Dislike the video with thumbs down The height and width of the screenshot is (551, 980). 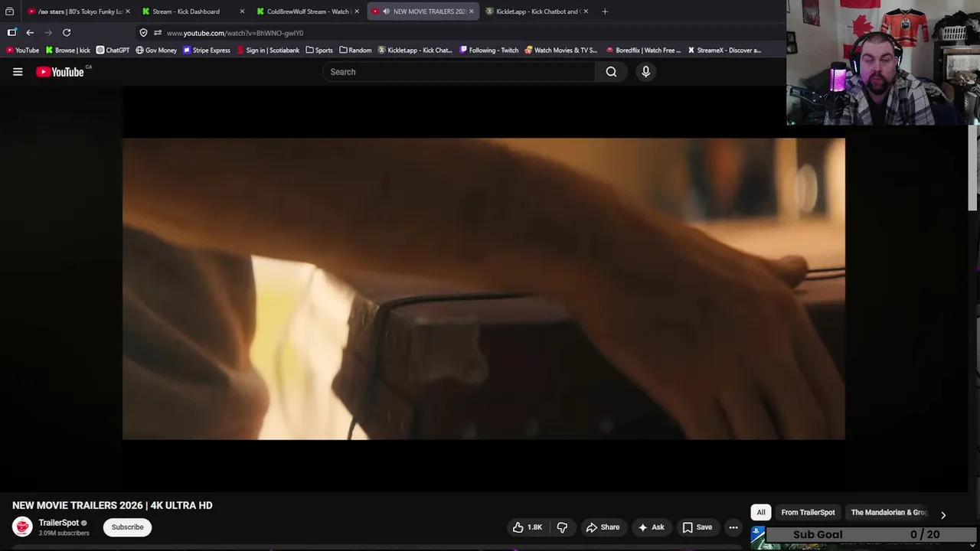(563, 527)
